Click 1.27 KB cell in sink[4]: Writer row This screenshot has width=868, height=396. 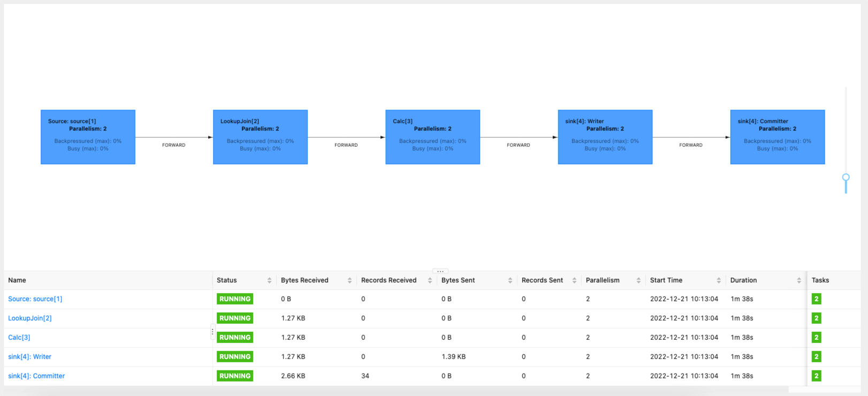click(293, 357)
